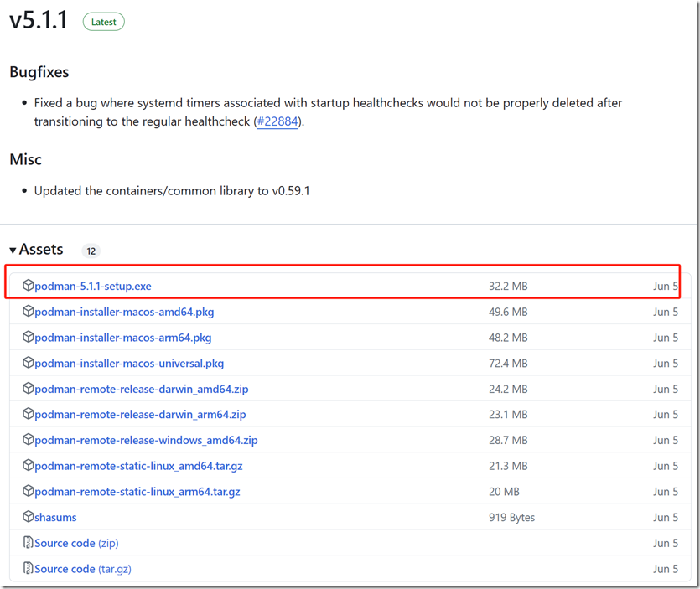The height and width of the screenshot is (589, 700).
Task: Click zip file icon beside Source code (zip)
Action: tap(28, 543)
